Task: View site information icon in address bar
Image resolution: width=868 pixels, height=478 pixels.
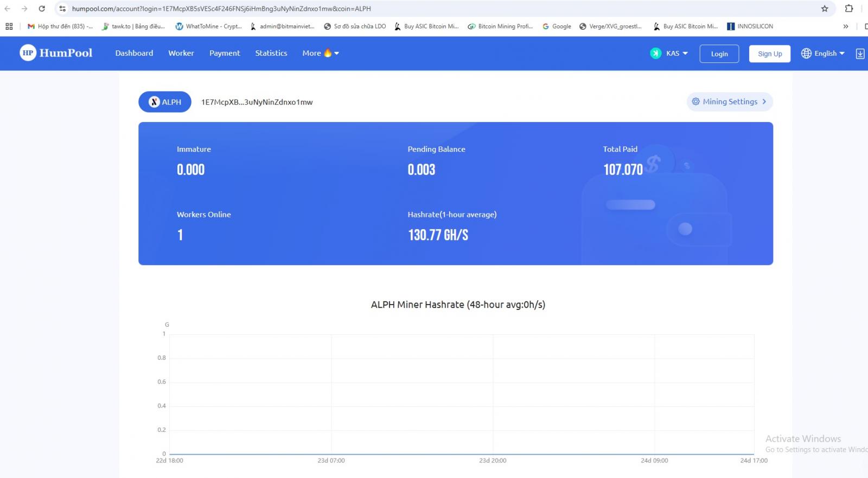Action: (62, 9)
